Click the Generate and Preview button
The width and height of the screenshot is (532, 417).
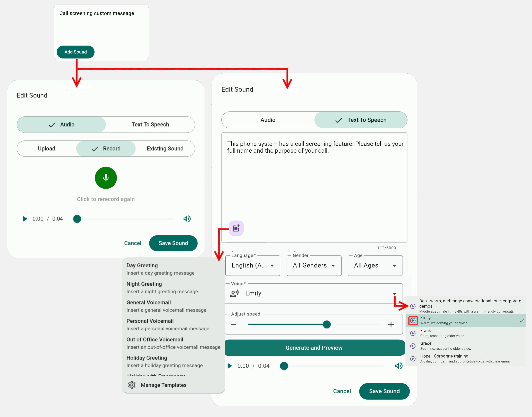pyautogui.click(x=314, y=348)
